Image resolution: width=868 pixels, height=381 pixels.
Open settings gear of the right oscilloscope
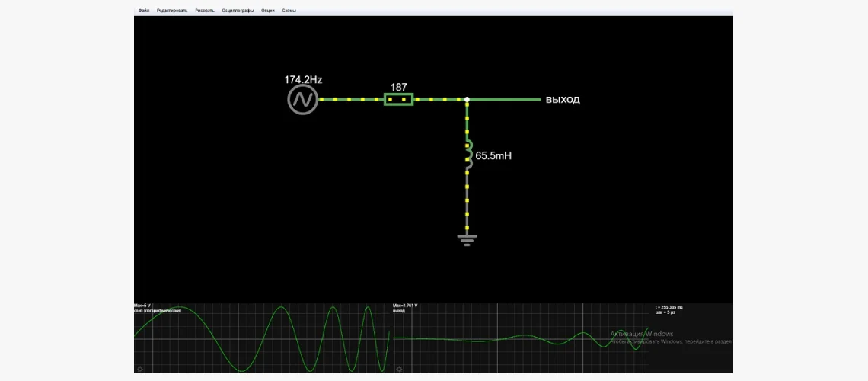pyautogui.click(x=398, y=369)
